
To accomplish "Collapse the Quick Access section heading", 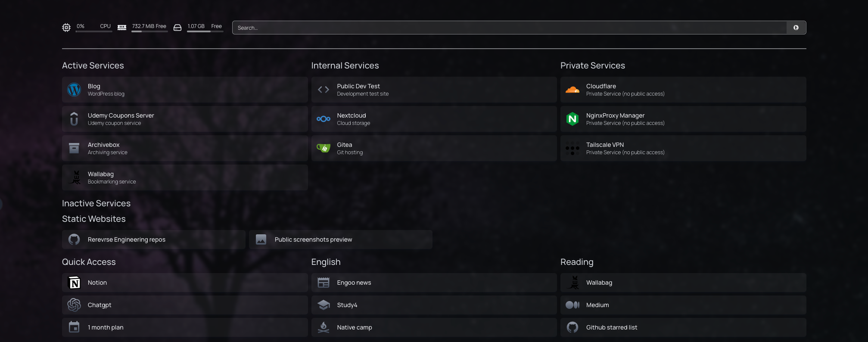I will point(89,262).
